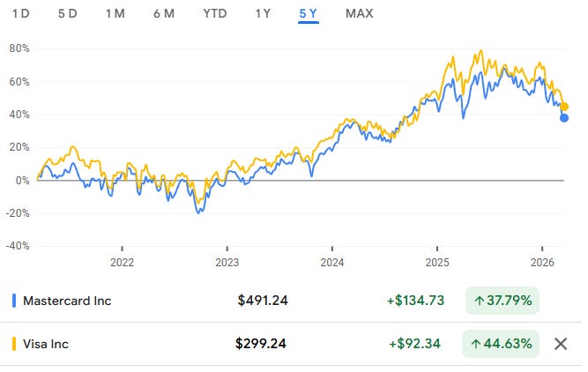The image size is (588, 372).
Task: Click Visa price $299.24
Action: (x=261, y=344)
